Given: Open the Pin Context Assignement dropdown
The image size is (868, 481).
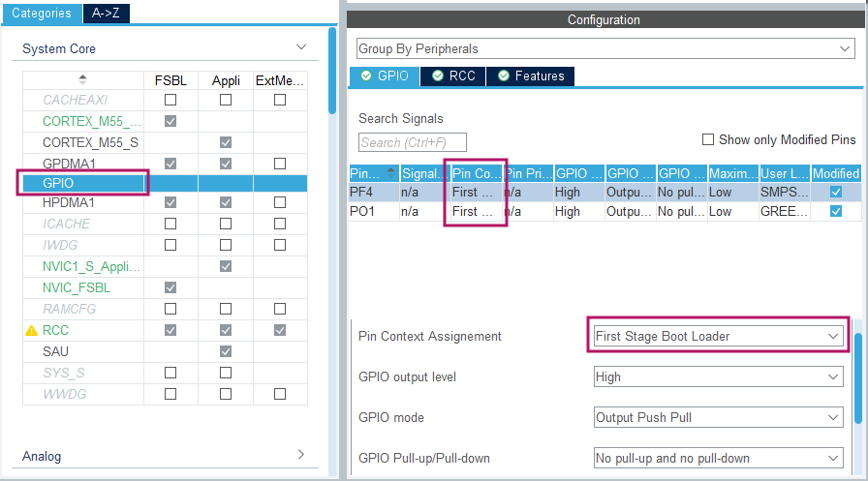Looking at the screenshot, I should pyautogui.click(x=718, y=336).
